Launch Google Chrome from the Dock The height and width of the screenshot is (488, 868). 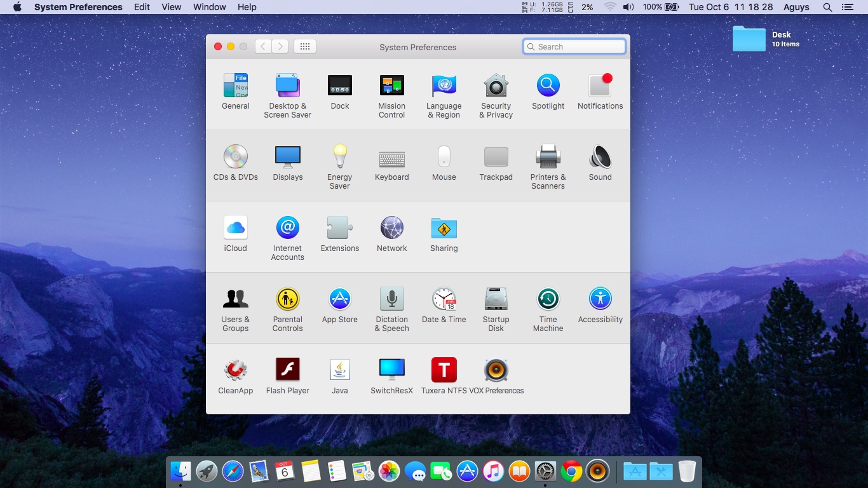click(571, 471)
